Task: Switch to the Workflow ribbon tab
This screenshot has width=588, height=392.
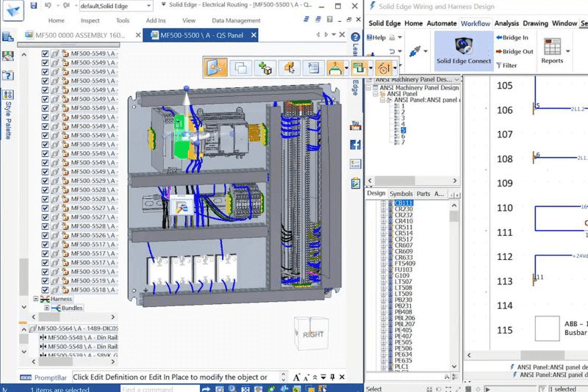Action: 475,23
